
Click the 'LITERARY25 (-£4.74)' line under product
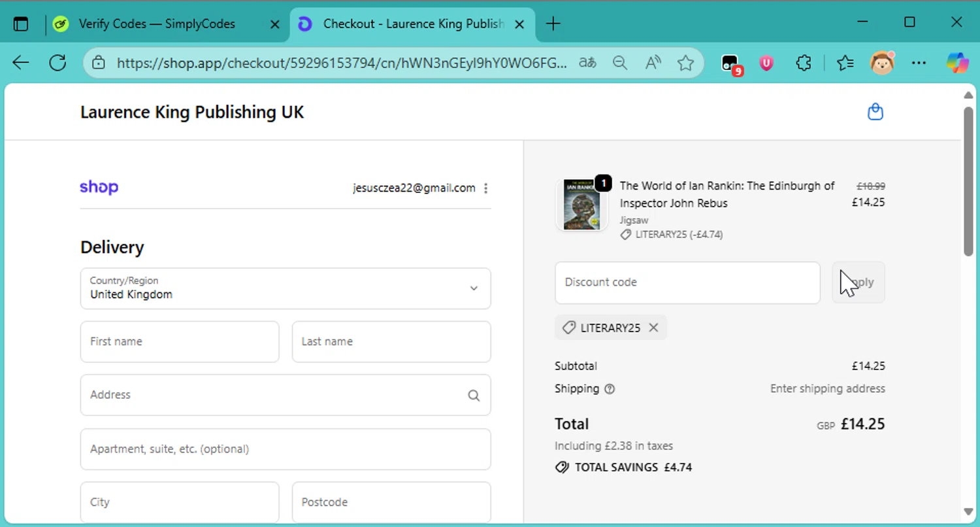point(672,234)
